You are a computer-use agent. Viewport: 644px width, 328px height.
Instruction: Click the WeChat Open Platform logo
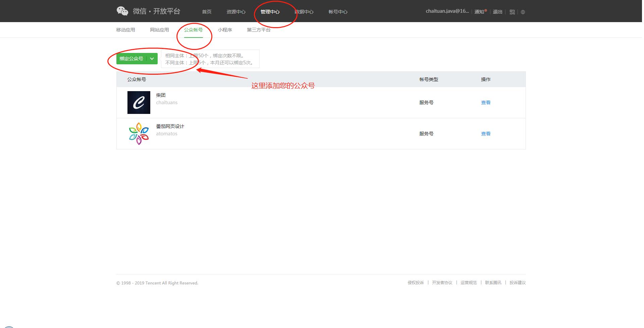pyautogui.click(x=148, y=11)
